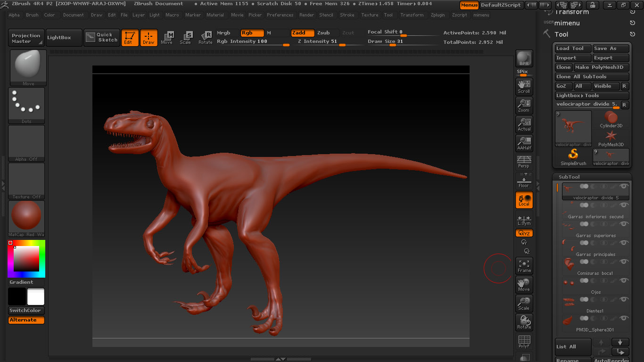Enable the Zsub mode
Screen dimensions: 644x362
click(327, 33)
